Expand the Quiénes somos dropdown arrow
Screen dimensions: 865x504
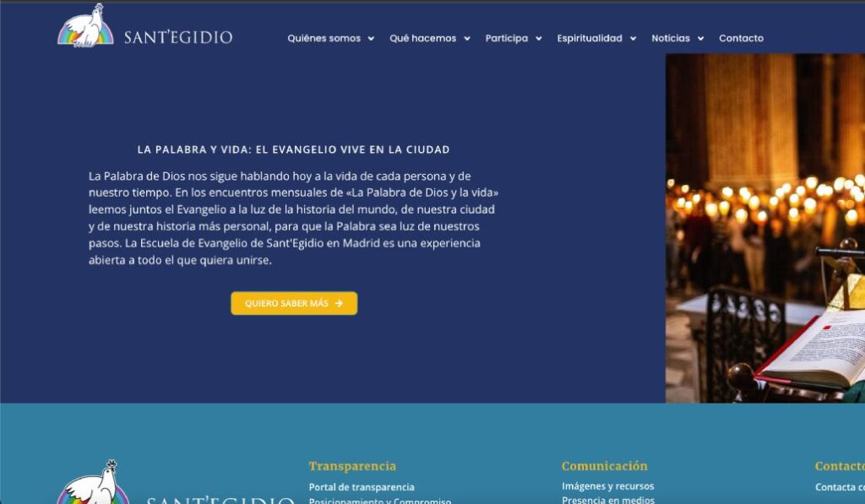[371, 39]
